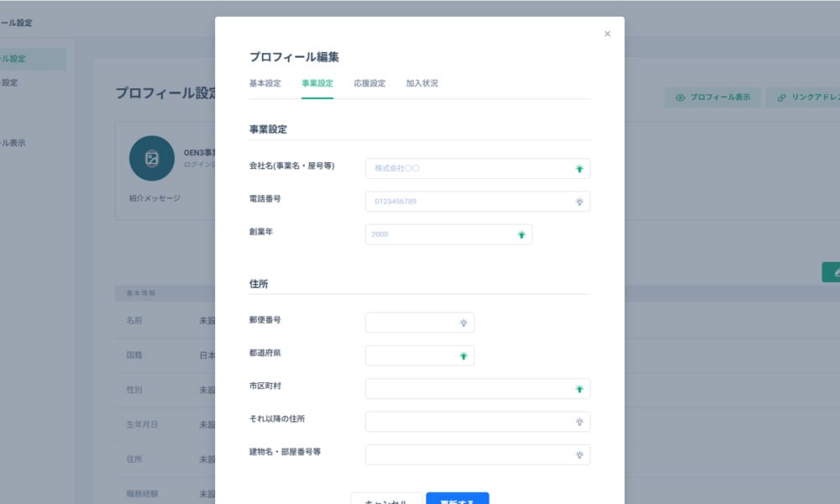The height and width of the screenshot is (504, 840).
Task: Click the lightbulb icon in 会社名 field
Action: click(x=579, y=169)
